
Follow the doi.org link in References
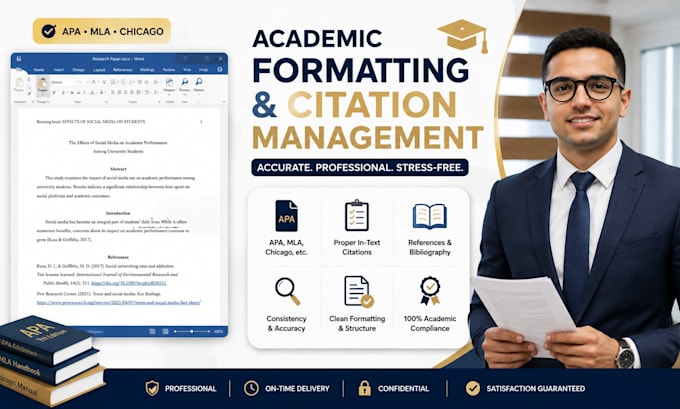coord(129,283)
